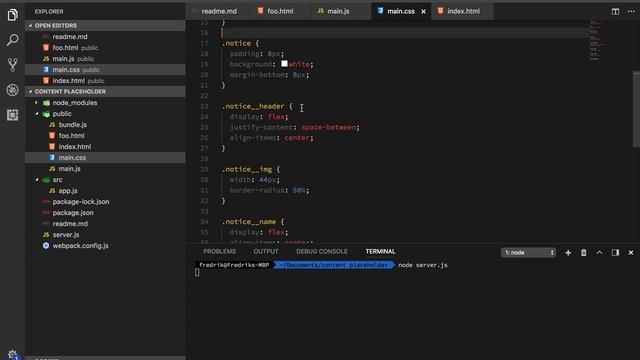Viewport: 640px width, 360px height.
Task: Collapse the public folder
Action: 36,114
